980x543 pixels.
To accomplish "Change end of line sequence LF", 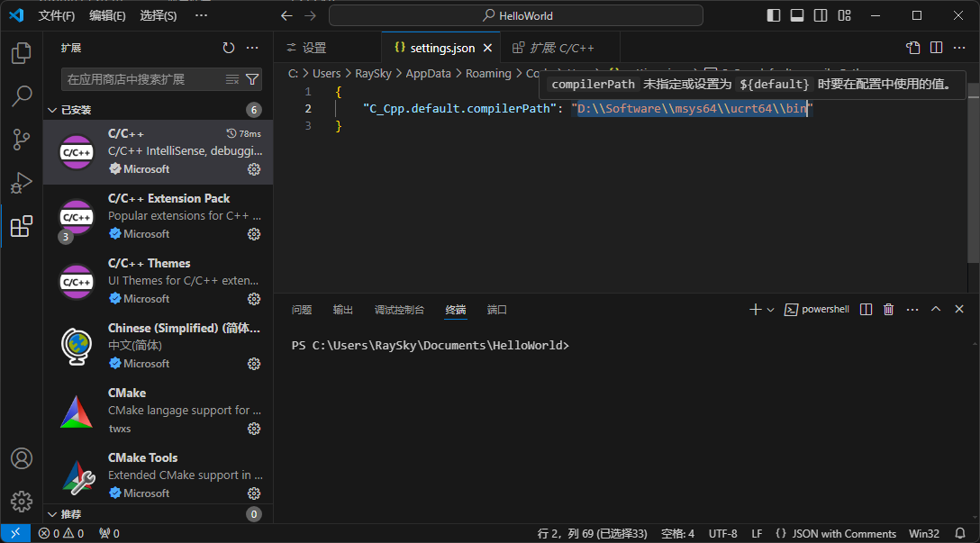I will 757,534.
